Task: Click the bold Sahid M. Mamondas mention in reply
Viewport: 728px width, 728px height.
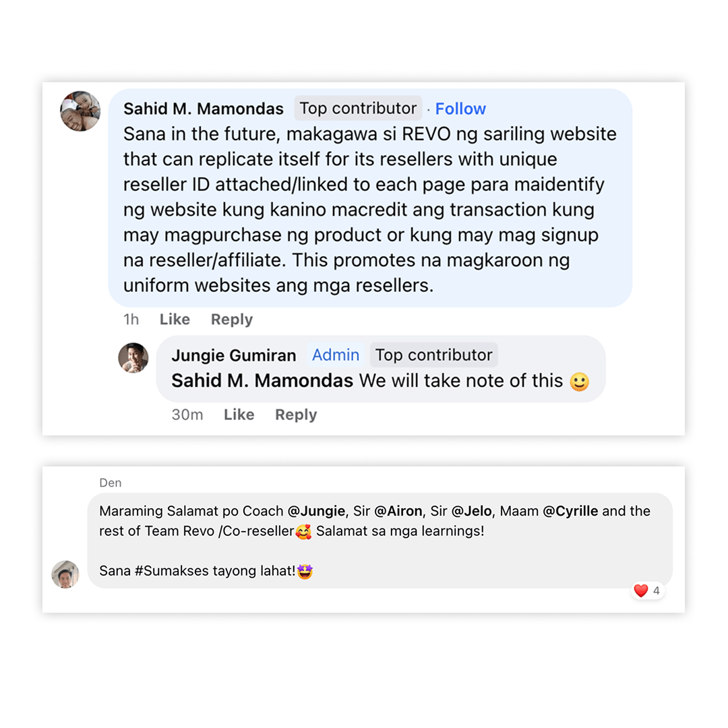Action: 262,381
